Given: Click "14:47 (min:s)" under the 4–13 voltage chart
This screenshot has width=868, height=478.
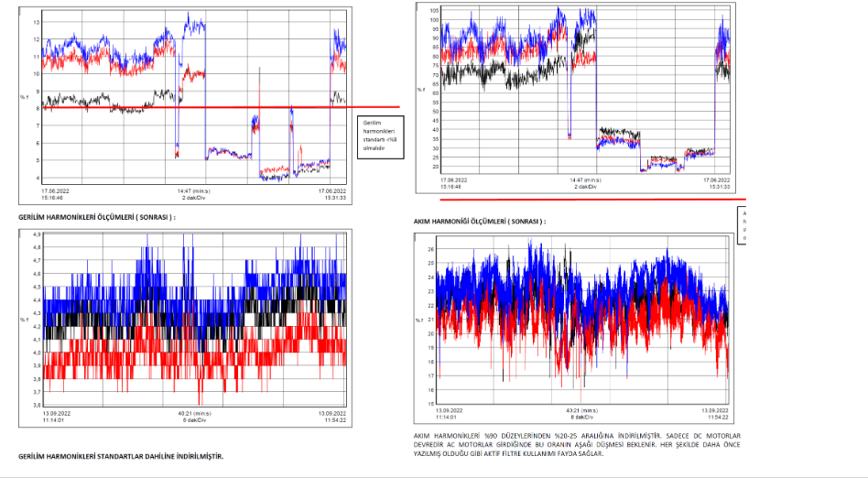Looking at the screenshot, I should (x=194, y=191).
